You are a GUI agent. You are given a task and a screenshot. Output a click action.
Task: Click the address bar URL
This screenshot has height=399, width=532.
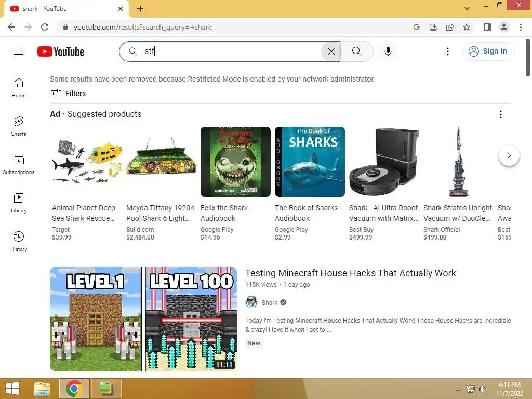click(x=142, y=27)
